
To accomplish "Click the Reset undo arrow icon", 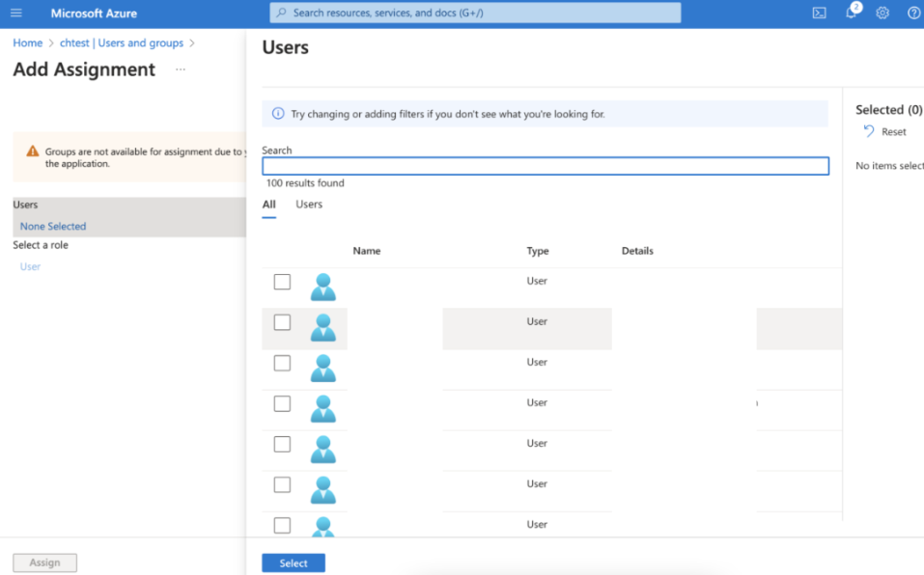I will pyautogui.click(x=869, y=131).
